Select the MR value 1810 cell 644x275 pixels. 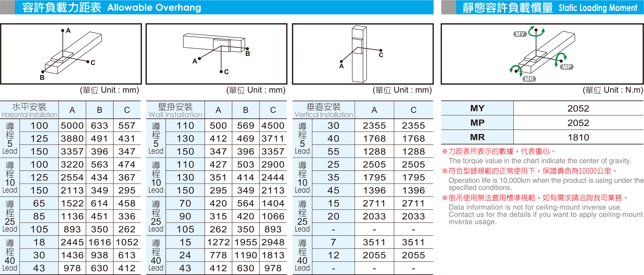[578, 137]
